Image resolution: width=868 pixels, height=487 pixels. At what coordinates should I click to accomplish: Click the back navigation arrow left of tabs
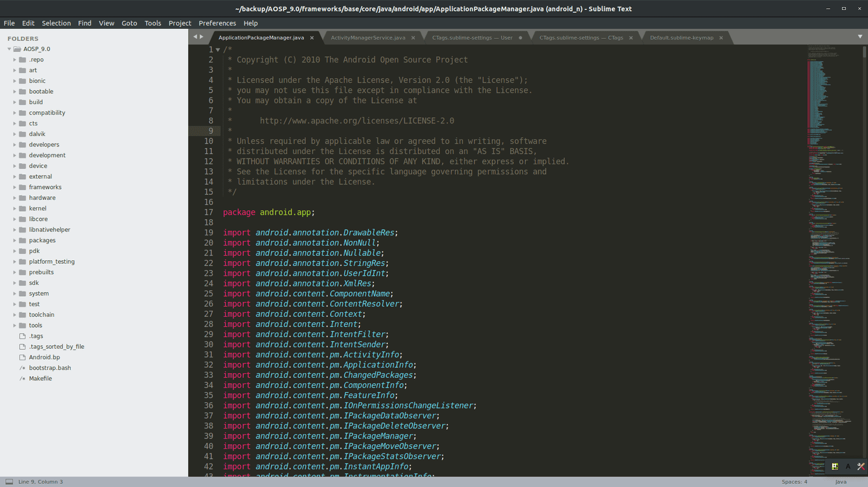tap(194, 36)
